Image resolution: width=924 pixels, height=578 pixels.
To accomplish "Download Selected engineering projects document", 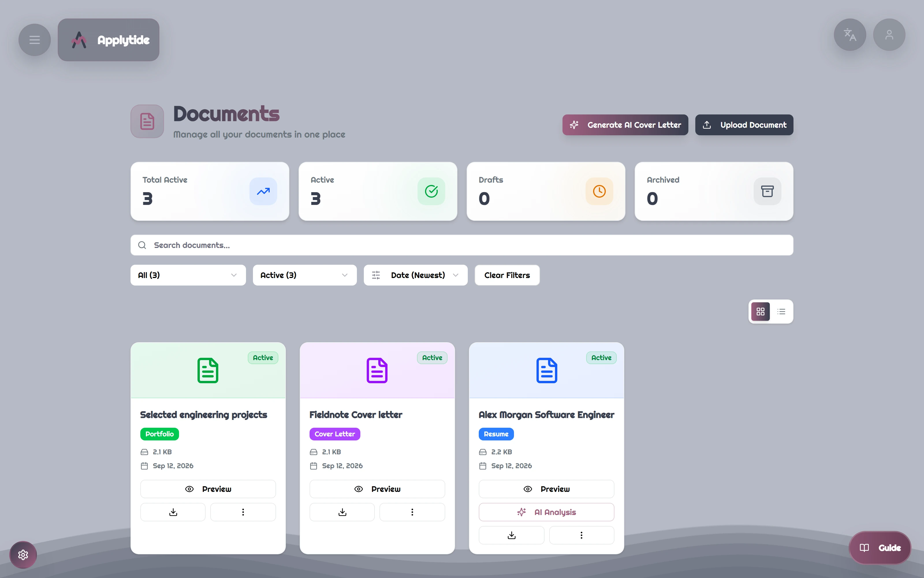I will tap(173, 512).
